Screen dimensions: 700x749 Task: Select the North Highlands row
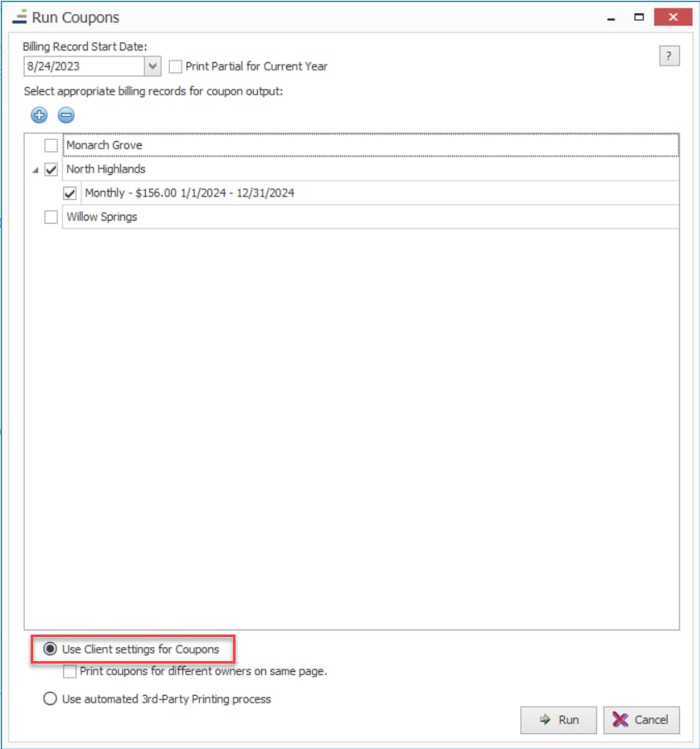click(x=371, y=169)
